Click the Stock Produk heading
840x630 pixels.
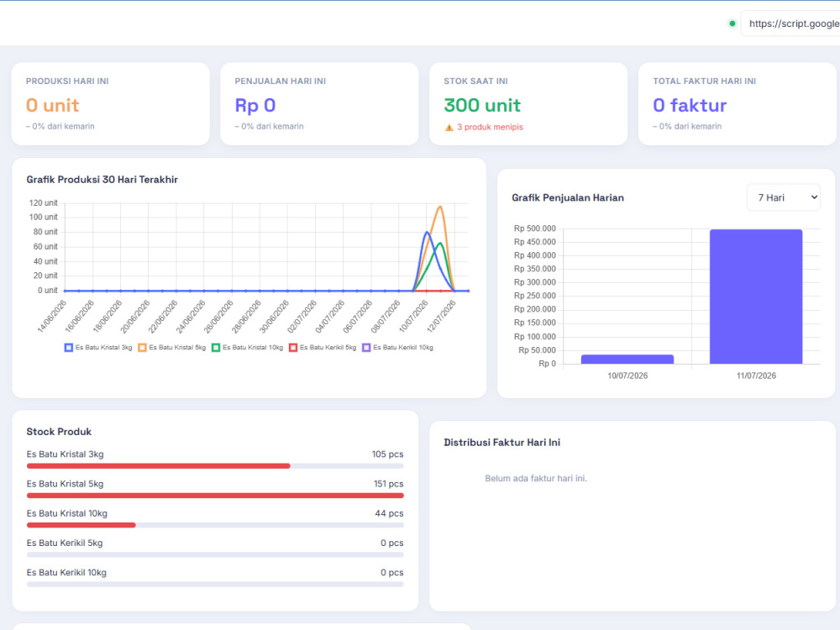(x=59, y=432)
